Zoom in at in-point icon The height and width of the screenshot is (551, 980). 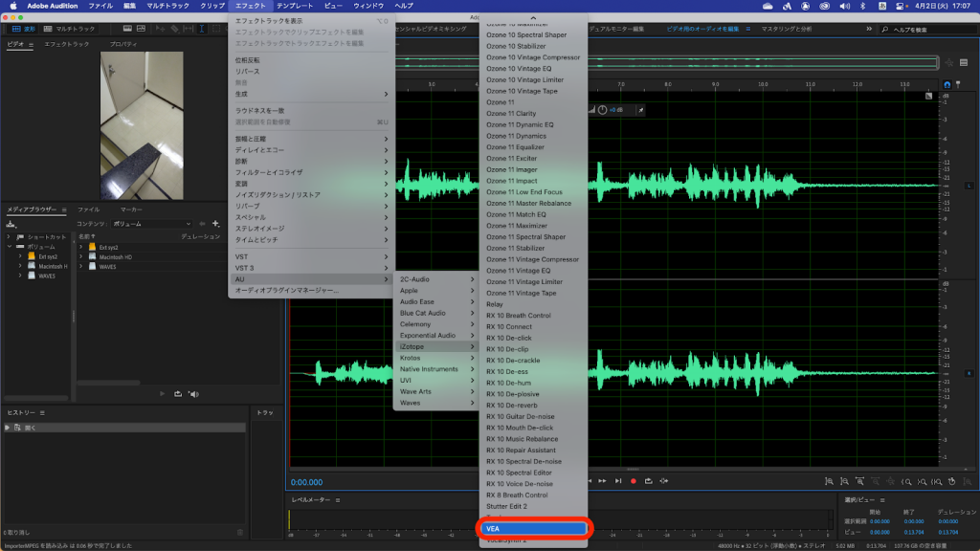(906, 482)
